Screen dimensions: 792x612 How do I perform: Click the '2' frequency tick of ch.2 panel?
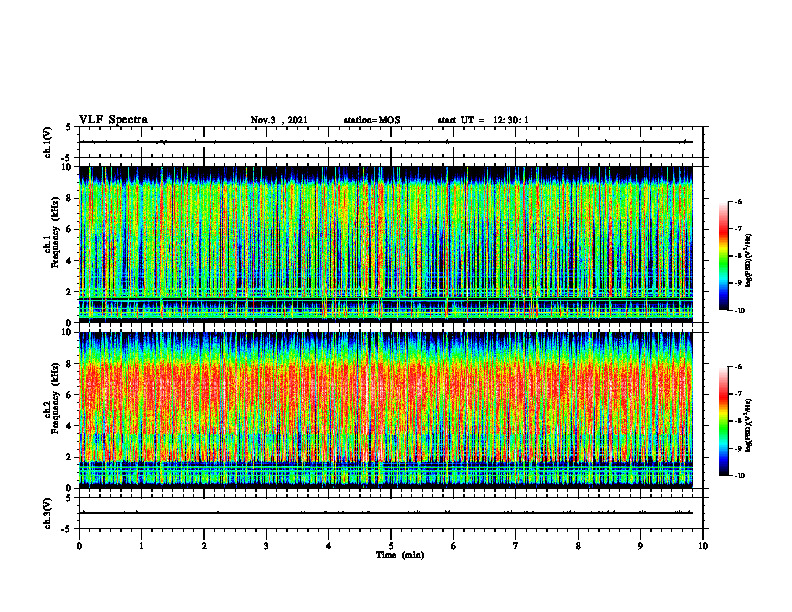click(x=70, y=457)
